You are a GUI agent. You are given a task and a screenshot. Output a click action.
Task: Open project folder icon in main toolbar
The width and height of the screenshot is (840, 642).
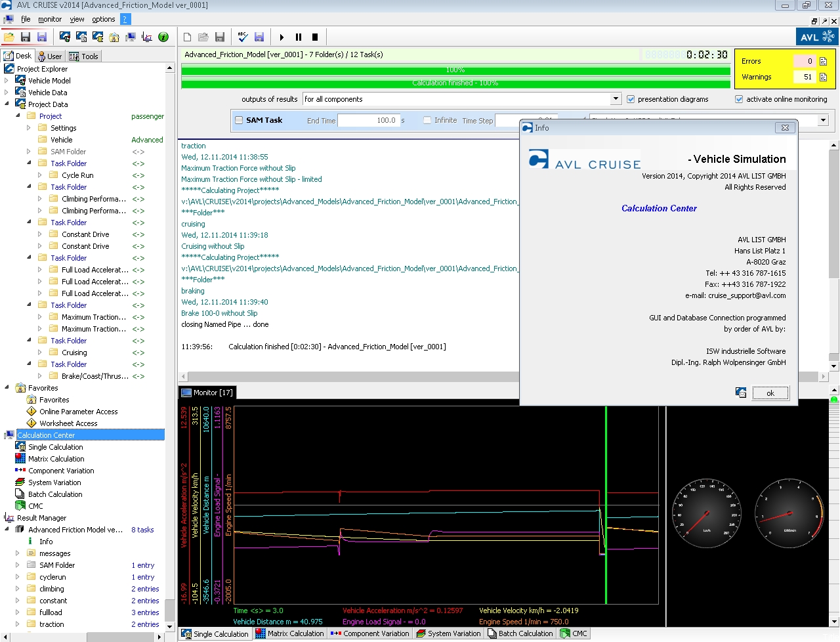point(9,37)
